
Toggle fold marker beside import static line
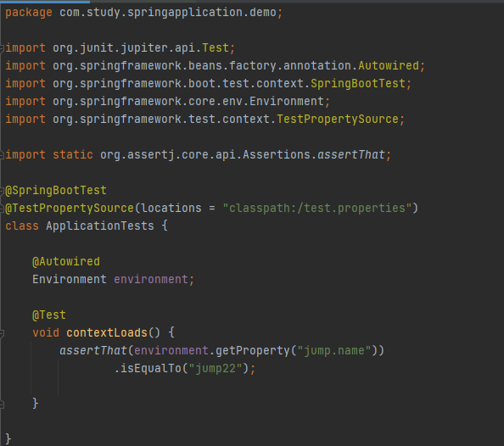pyautogui.click(x=2, y=155)
